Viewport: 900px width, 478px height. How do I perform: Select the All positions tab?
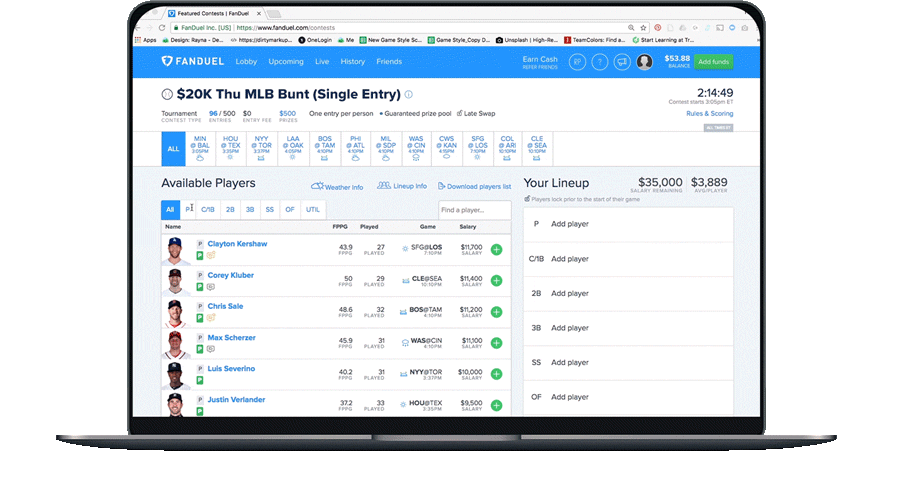[x=170, y=210]
